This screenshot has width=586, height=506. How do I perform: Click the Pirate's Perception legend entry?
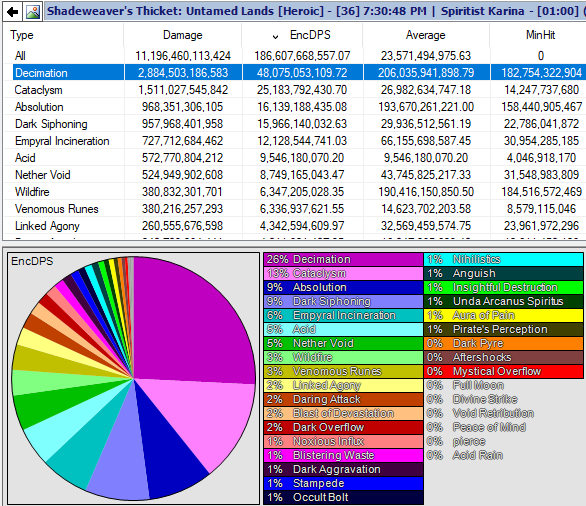(503, 329)
